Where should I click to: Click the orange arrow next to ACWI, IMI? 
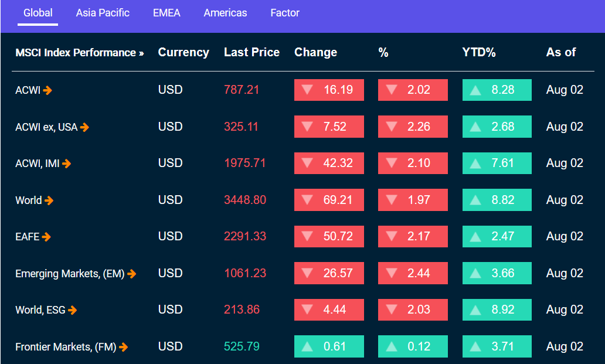click(67, 164)
